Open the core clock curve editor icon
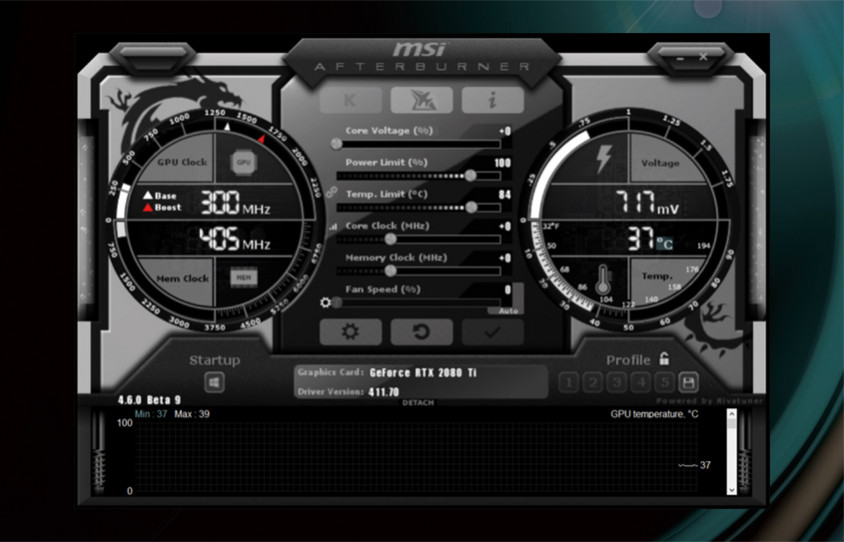 (x=333, y=227)
